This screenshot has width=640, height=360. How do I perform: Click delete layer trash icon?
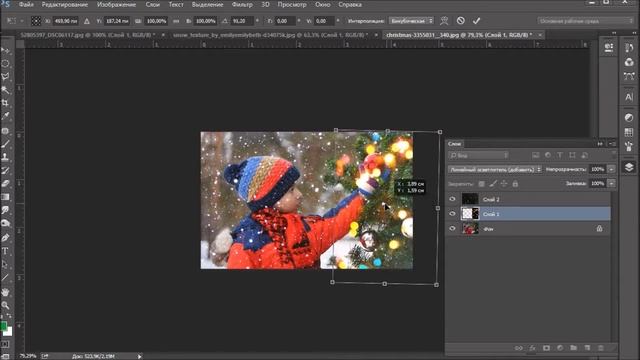(x=601, y=348)
